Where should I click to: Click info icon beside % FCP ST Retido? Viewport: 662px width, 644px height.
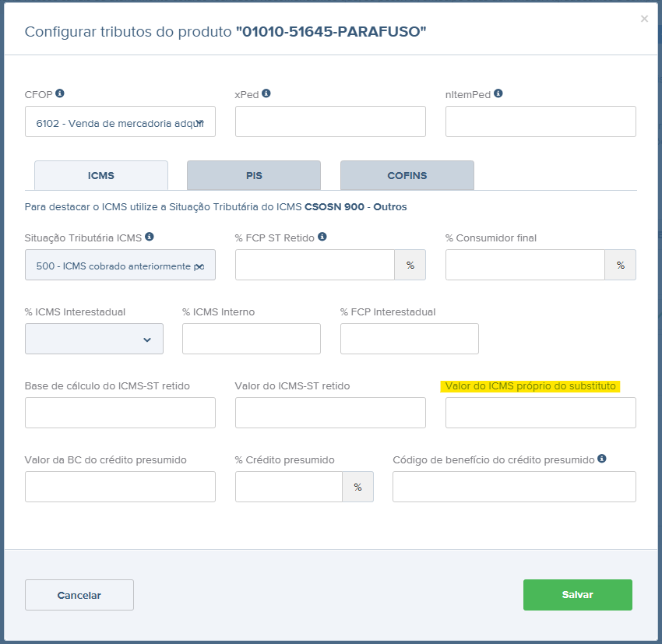point(322,237)
